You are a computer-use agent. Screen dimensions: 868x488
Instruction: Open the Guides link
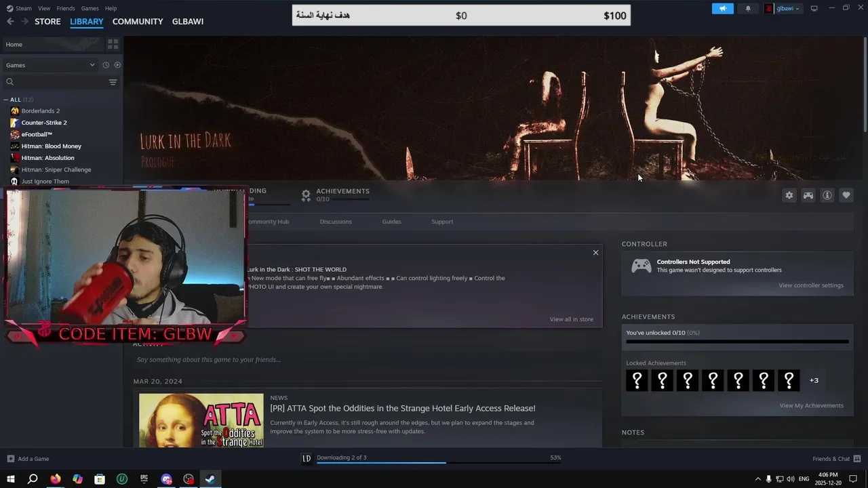[x=391, y=222]
